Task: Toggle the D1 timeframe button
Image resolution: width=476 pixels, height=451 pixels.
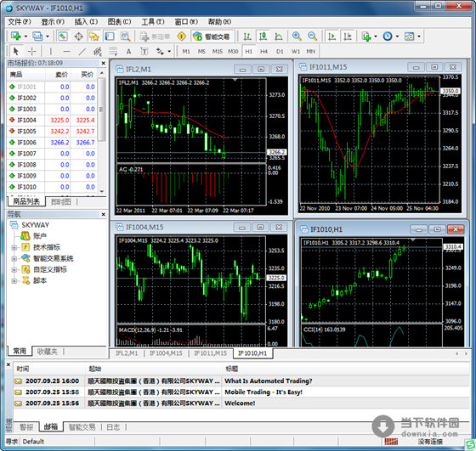Action: (x=280, y=51)
